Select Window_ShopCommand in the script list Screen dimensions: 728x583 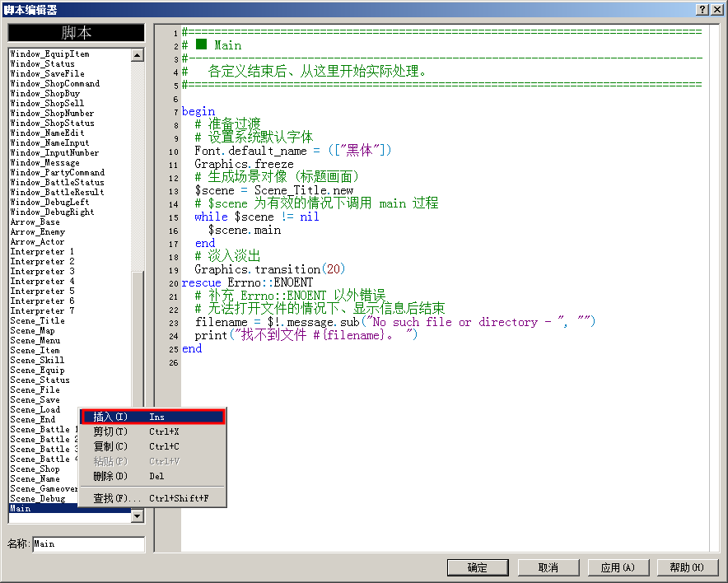71,83
